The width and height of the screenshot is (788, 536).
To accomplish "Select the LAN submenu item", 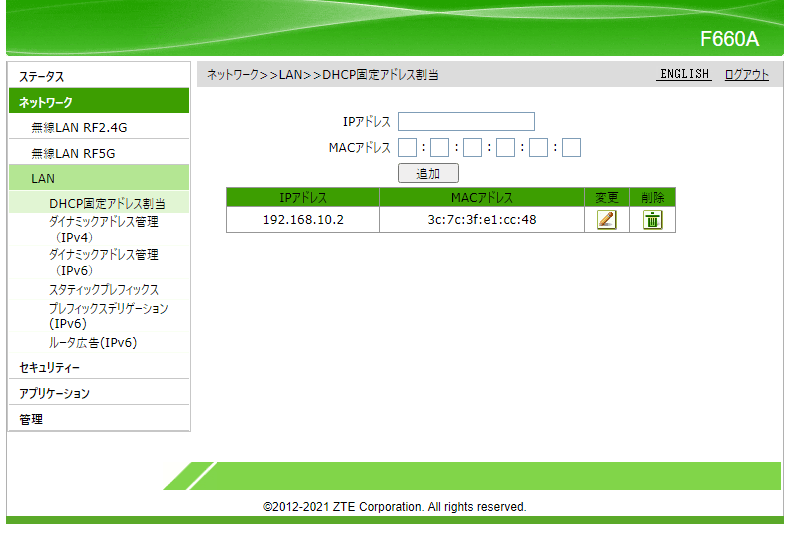I will coord(43,179).
